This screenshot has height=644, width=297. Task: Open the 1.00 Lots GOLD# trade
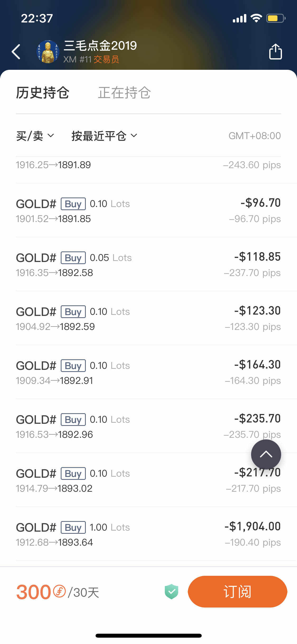[x=148, y=534]
